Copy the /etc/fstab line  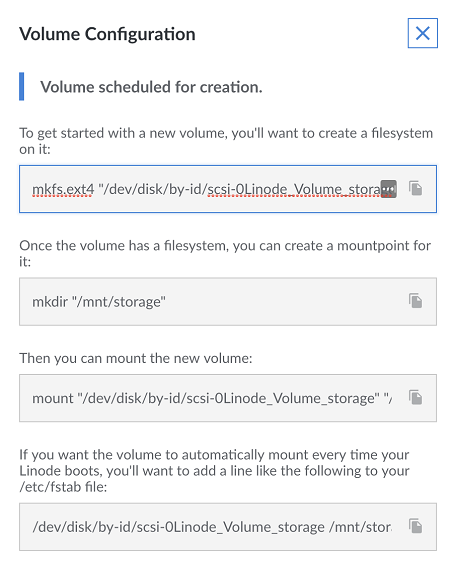tap(416, 526)
